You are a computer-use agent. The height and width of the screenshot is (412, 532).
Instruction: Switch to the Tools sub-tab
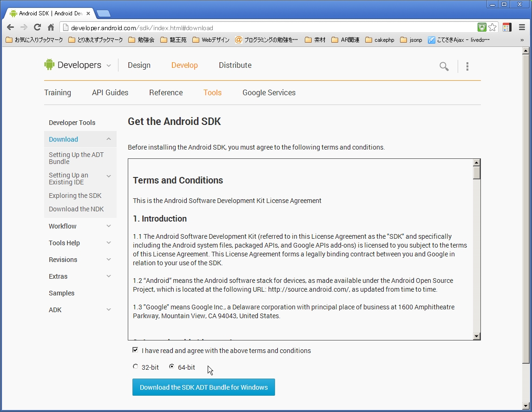tap(212, 92)
